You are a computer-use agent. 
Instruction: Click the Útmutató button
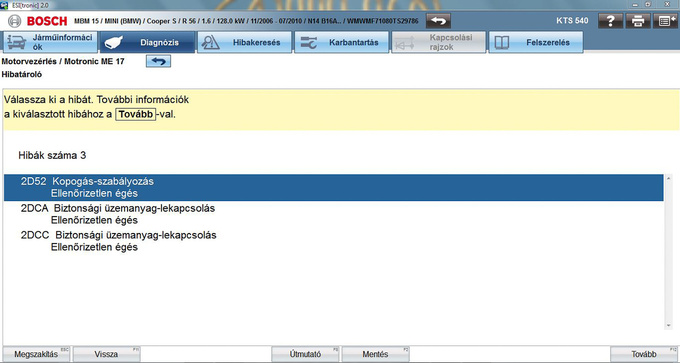tap(305, 354)
